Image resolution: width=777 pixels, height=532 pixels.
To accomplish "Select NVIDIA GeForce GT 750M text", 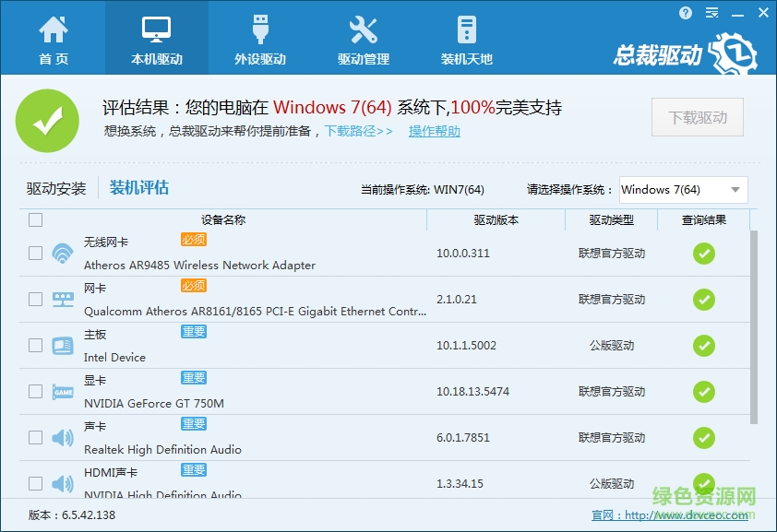I will [x=153, y=403].
